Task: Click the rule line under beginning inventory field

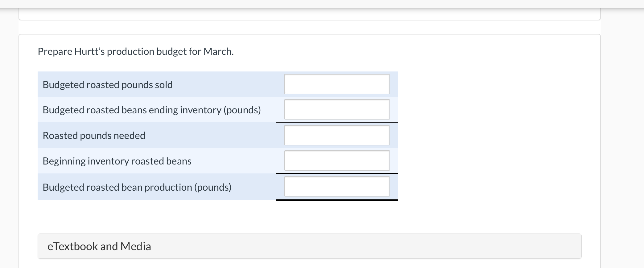Action: [337, 173]
